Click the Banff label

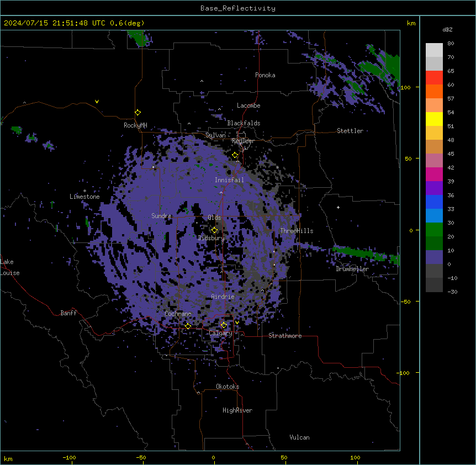point(68,313)
